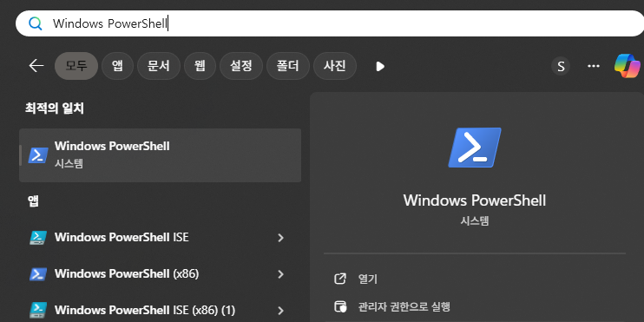Screen dimensions: 644x322
Task: Open the three-dot more options menu
Action: (594, 66)
